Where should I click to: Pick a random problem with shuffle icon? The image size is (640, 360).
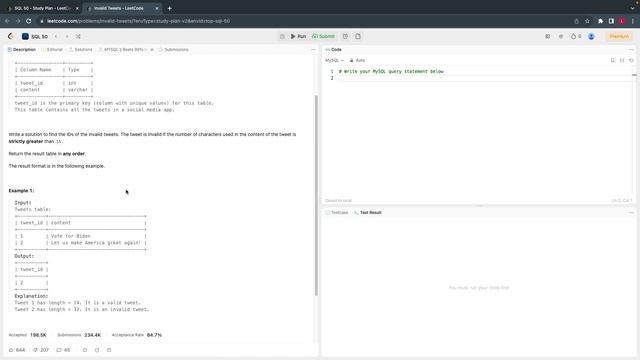pos(78,36)
